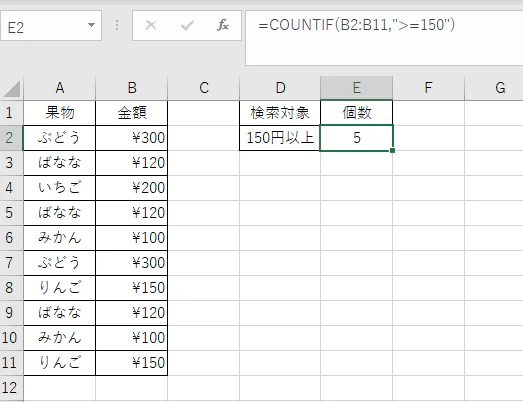Viewport: 523px width, 402px height.
Task: Select row 2 header
Action: coord(12,138)
